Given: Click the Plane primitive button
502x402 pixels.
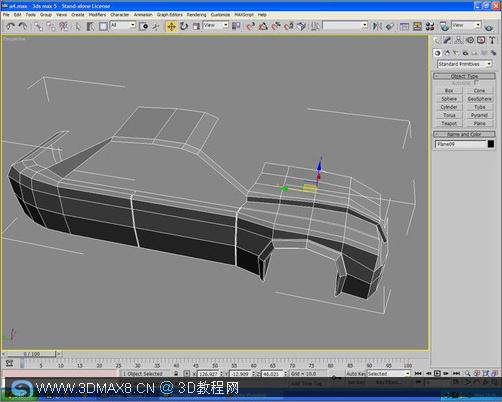Looking at the screenshot, I should click(479, 123).
